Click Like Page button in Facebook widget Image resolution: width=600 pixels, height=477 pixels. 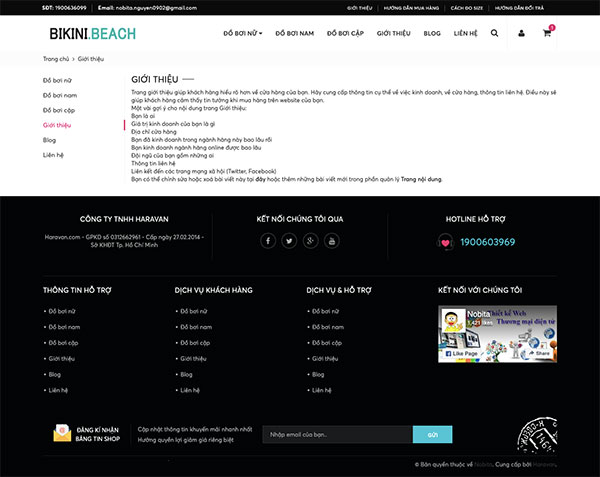click(462, 353)
